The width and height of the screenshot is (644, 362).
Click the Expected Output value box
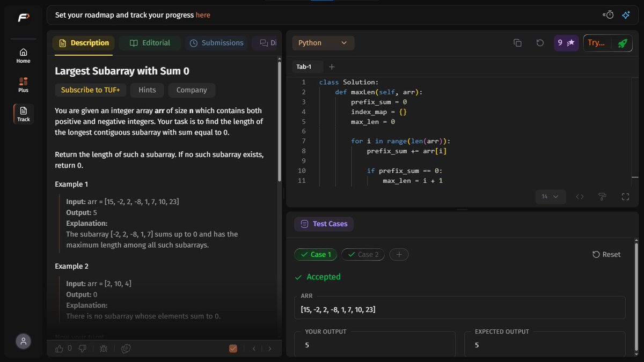[545, 344]
